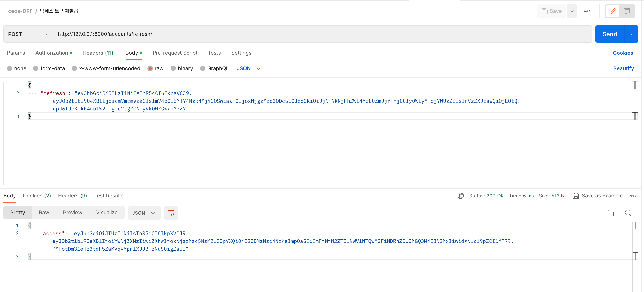
Task: Toggle the line wrap icon in response
Action: 171,213
